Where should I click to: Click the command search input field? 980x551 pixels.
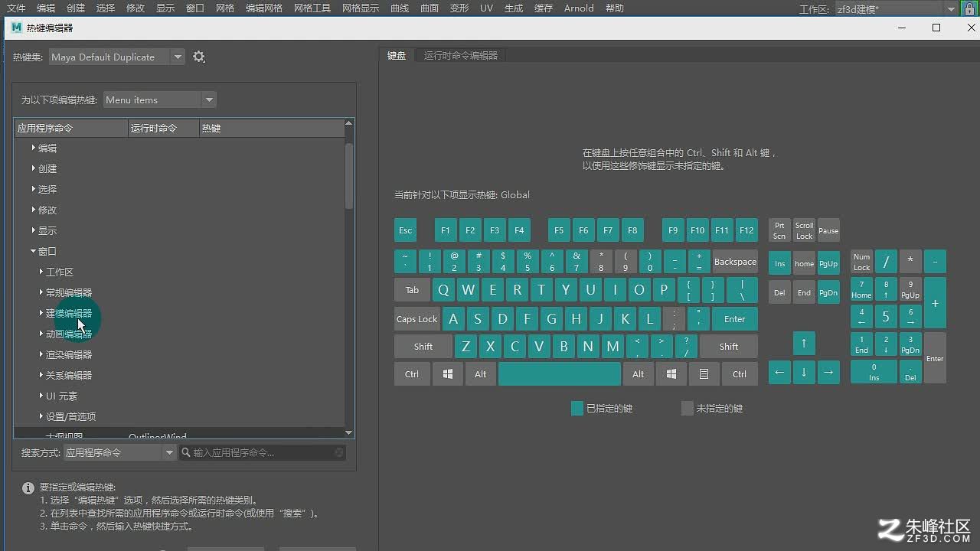pyautogui.click(x=263, y=453)
